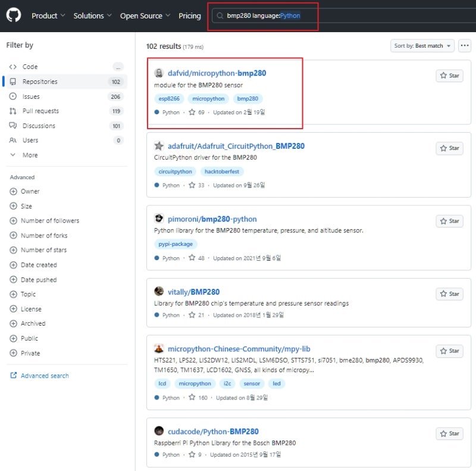Click the esp8266 topic tag

(x=169, y=98)
